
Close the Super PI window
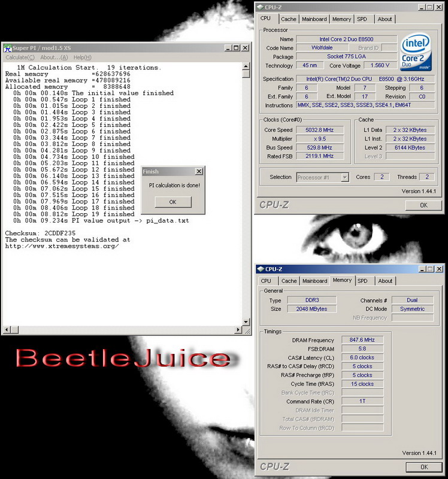[x=245, y=48]
